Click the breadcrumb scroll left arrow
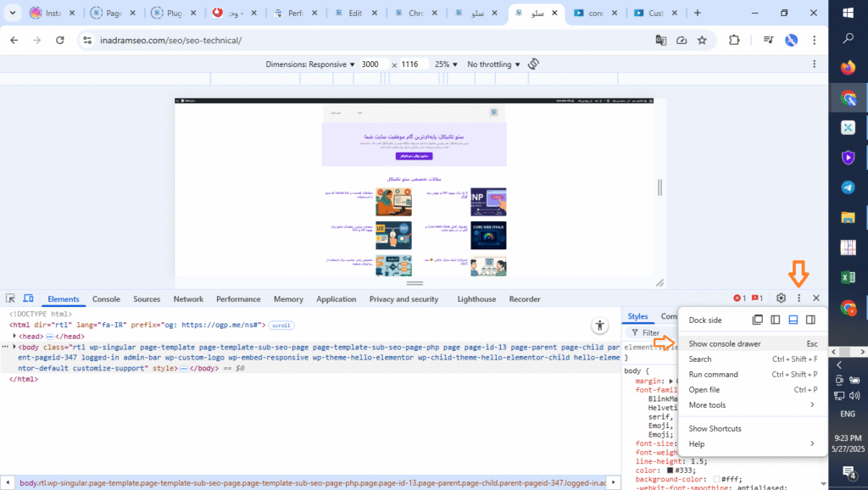Viewport: 868px width, 490px height. click(x=7, y=483)
